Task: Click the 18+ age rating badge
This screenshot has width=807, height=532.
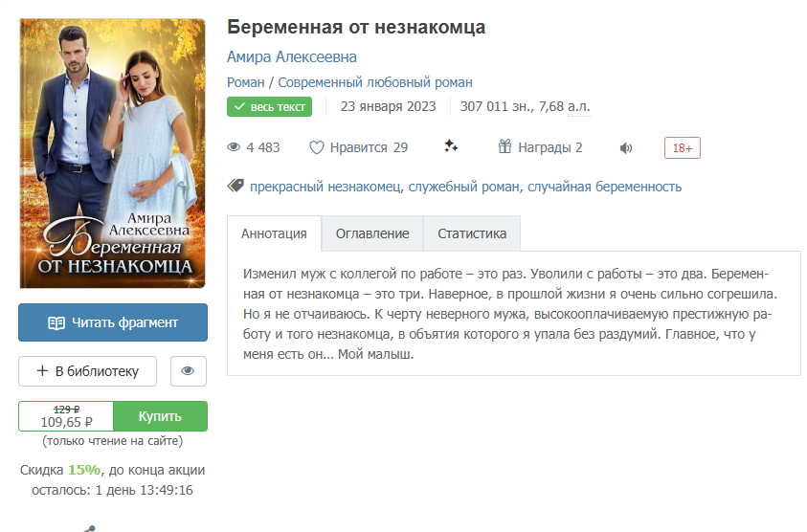Action: click(x=682, y=148)
